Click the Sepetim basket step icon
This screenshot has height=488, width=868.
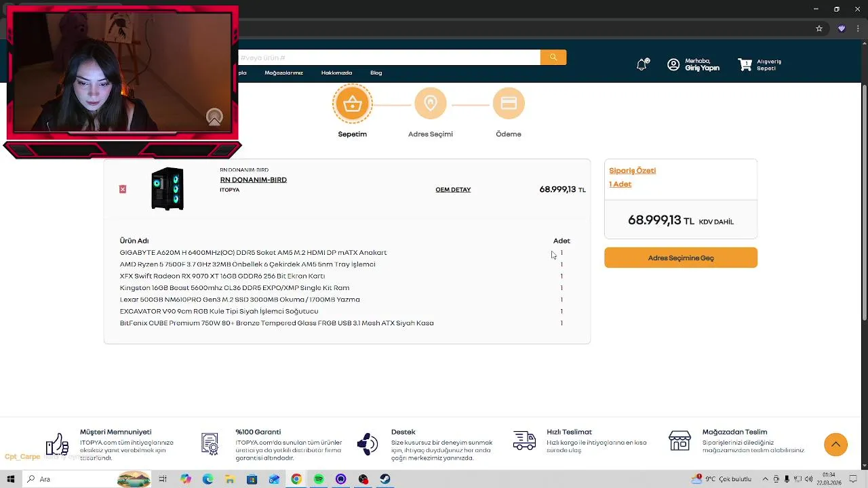[353, 104]
